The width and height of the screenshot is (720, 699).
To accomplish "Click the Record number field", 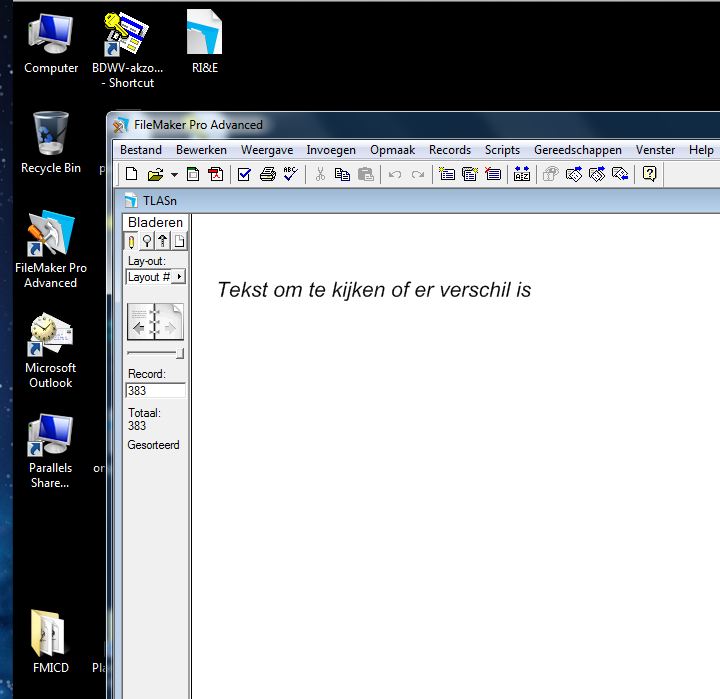I will [155, 390].
